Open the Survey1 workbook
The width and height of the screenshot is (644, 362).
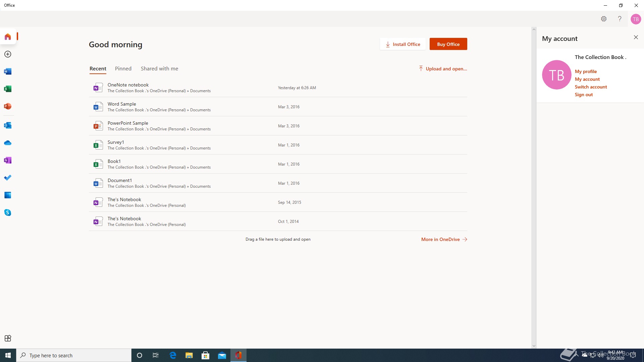pos(116,142)
